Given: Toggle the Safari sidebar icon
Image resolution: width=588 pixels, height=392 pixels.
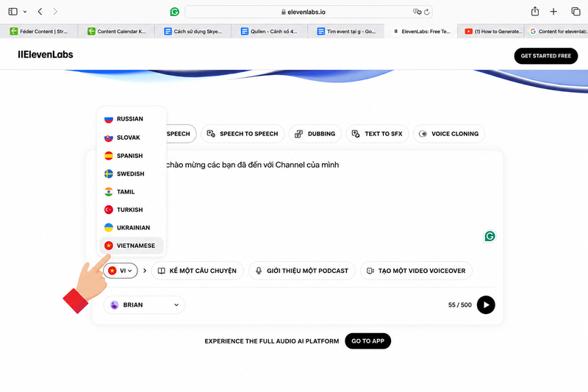Looking at the screenshot, I should tap(12, 12).
